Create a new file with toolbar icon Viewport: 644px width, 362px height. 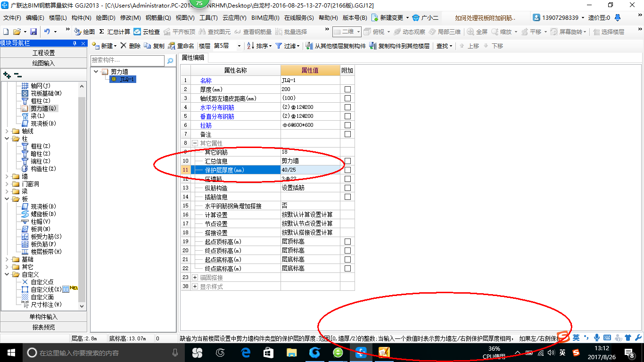[6, 32]
